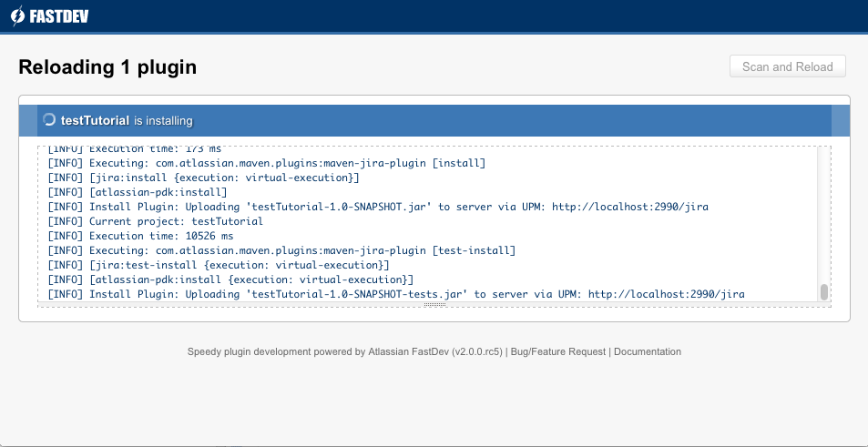Click the FastDev lightning logo icon
Viewport: 868px width, 447px height.
17,15
